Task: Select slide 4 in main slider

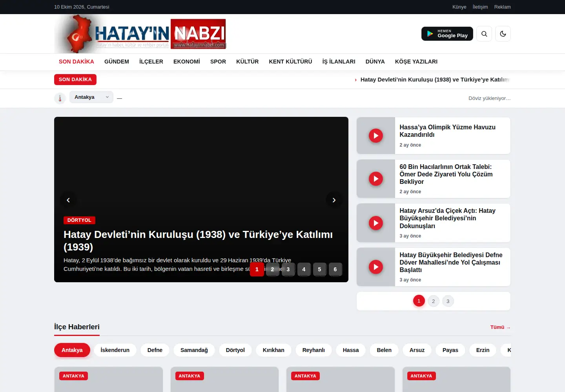Action: 304,269
